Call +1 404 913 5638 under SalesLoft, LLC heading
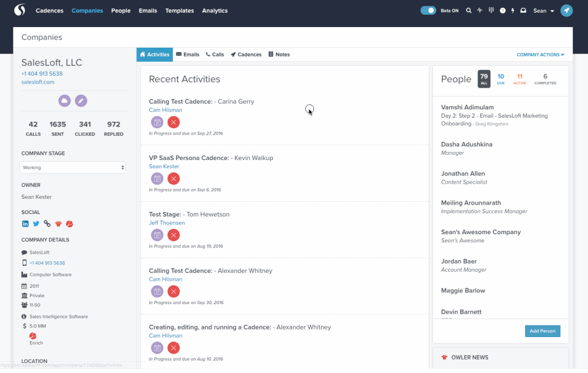The width and height of the screenshot is (588, 373). pos(42,74)
